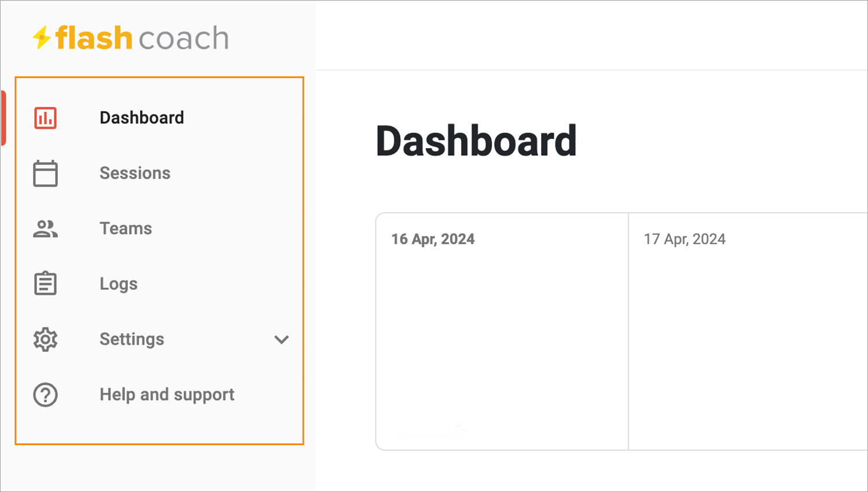Go to the Dashboard menu label
Screen dimensions: 868x492
(x=142, y=118)
